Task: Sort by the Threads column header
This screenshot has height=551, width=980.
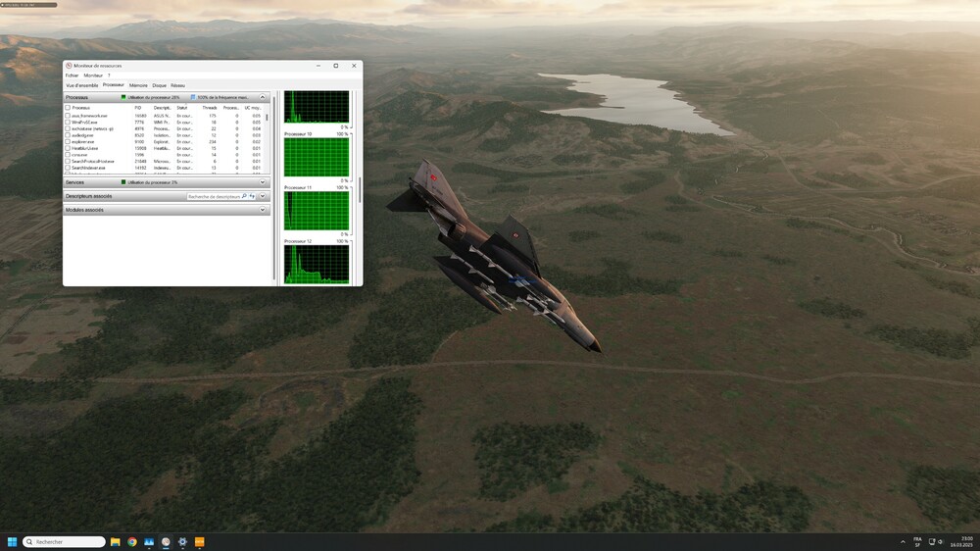Action: tap(210, 108)
